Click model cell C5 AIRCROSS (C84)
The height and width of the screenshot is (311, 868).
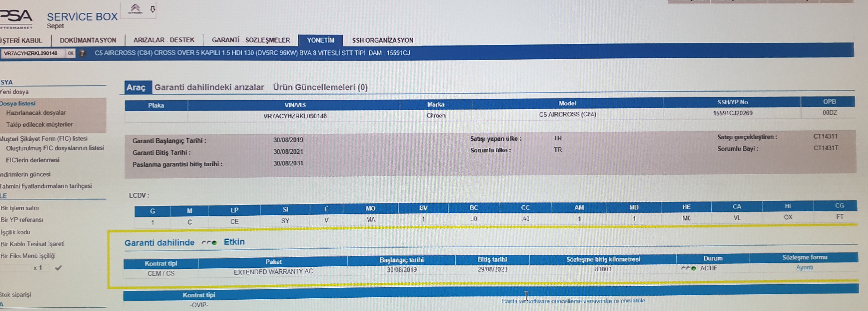tap(568, 114)
